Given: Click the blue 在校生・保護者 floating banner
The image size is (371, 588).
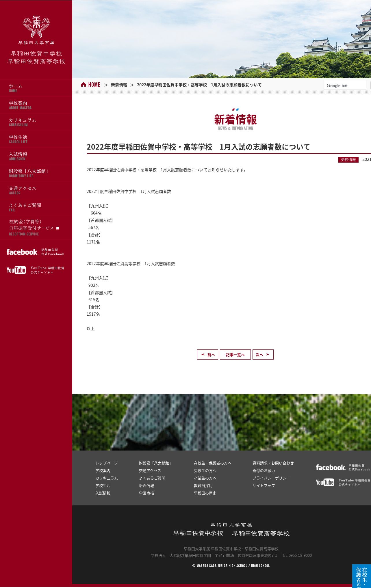Looking at the screenshot, I should click(361, 576).
